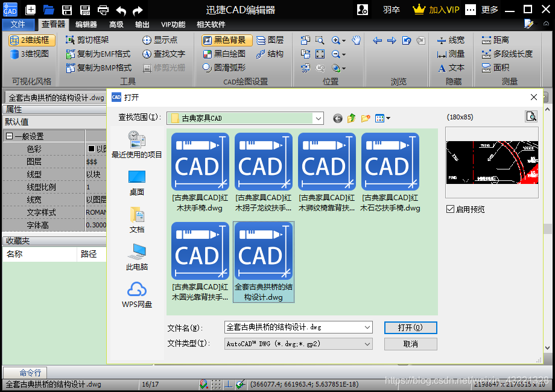Click the next view right arrow
The height and width of the screenshot is (392, 555).
point(392,40)
